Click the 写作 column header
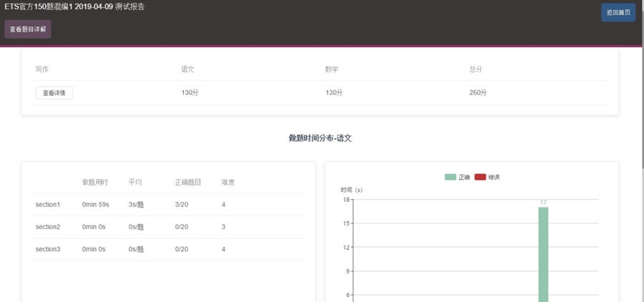 pos(42,69)
